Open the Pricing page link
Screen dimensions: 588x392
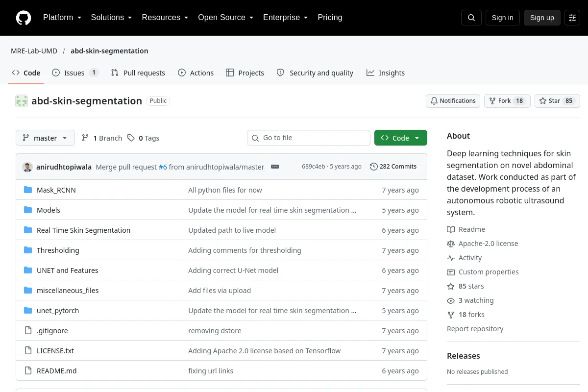tap(330, 18)
